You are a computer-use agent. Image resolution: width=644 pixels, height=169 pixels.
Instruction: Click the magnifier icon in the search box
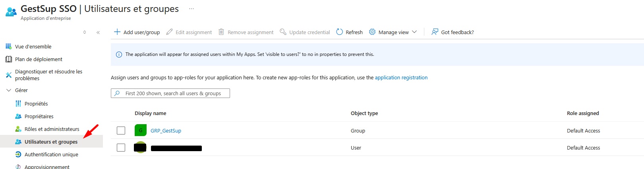click(117, 93)
